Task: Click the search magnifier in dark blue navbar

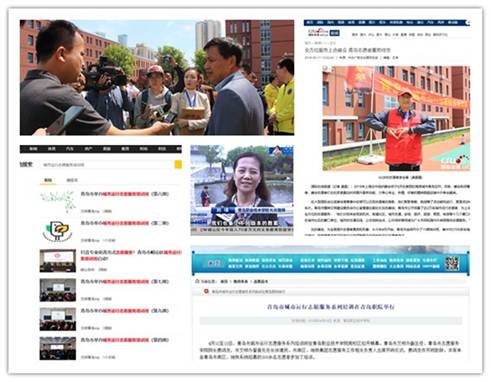Action: (468, 23)
